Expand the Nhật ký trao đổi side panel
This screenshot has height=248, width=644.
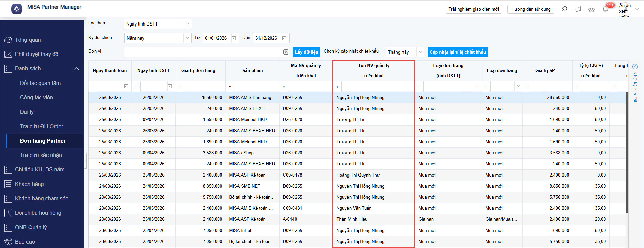[x=635, y=67]
